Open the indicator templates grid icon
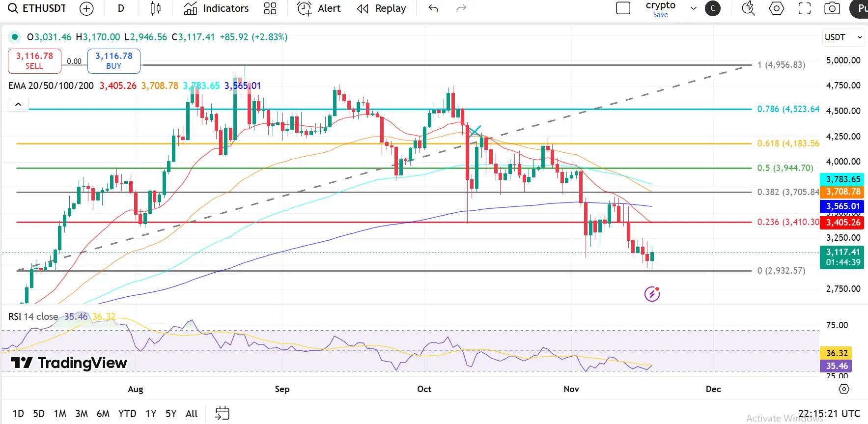This screenshot has width=868, height=424. [270, 8]
